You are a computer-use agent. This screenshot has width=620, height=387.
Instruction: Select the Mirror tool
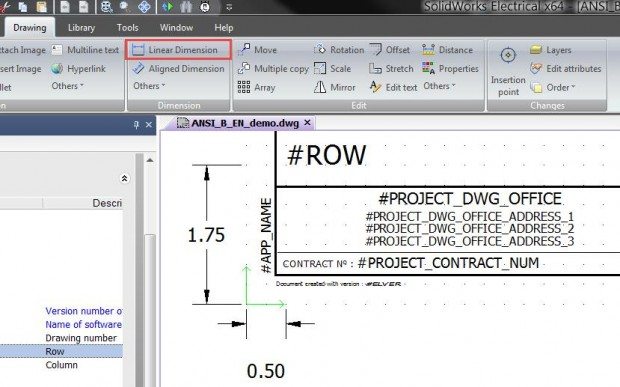point(335,87)
